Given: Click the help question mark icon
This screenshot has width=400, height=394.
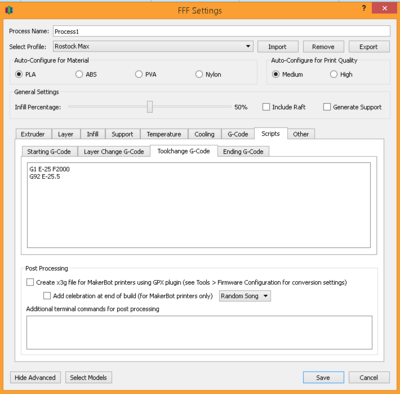Looking at the screenshot, I should click(364, 9).
